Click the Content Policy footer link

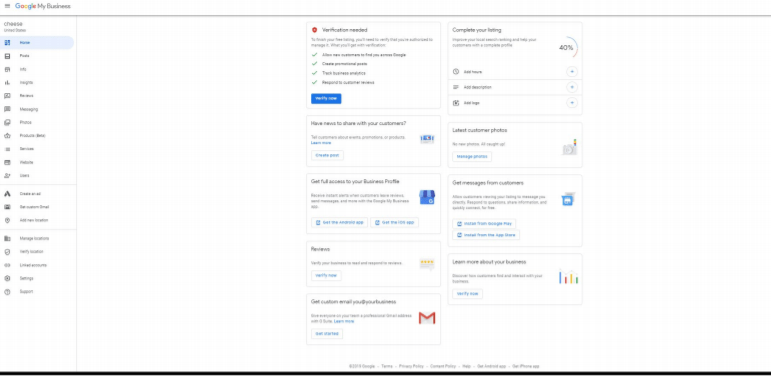coord(443,366)
